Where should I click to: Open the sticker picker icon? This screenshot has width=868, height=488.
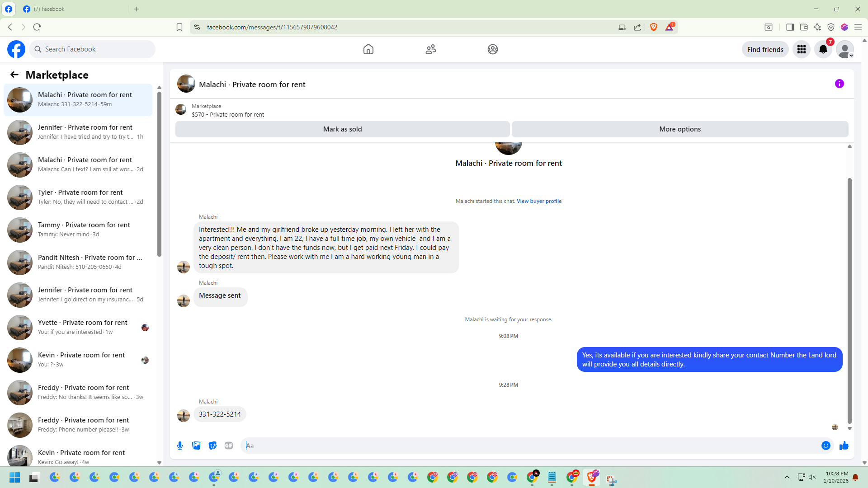click(x=212, y=446)
